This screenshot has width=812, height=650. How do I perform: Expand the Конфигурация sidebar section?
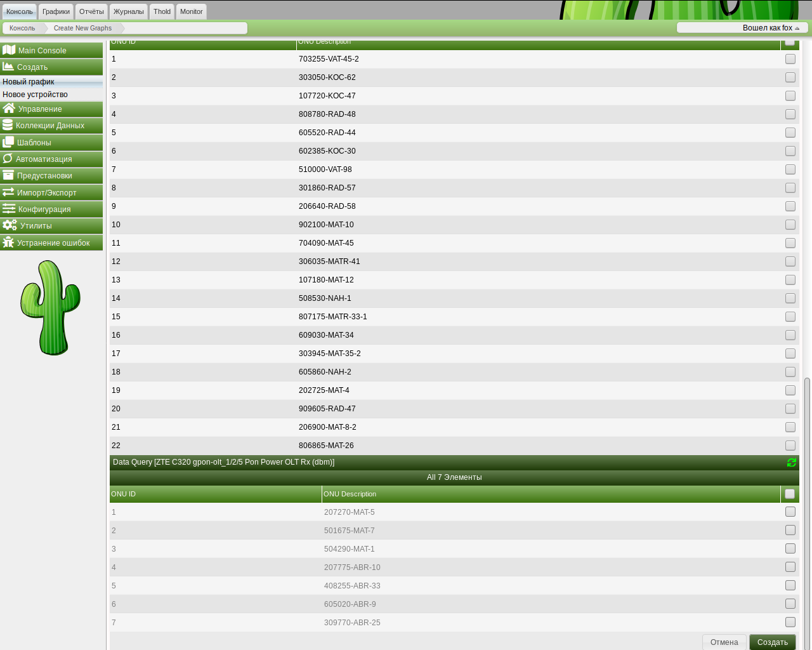click(x=51, y=209)
